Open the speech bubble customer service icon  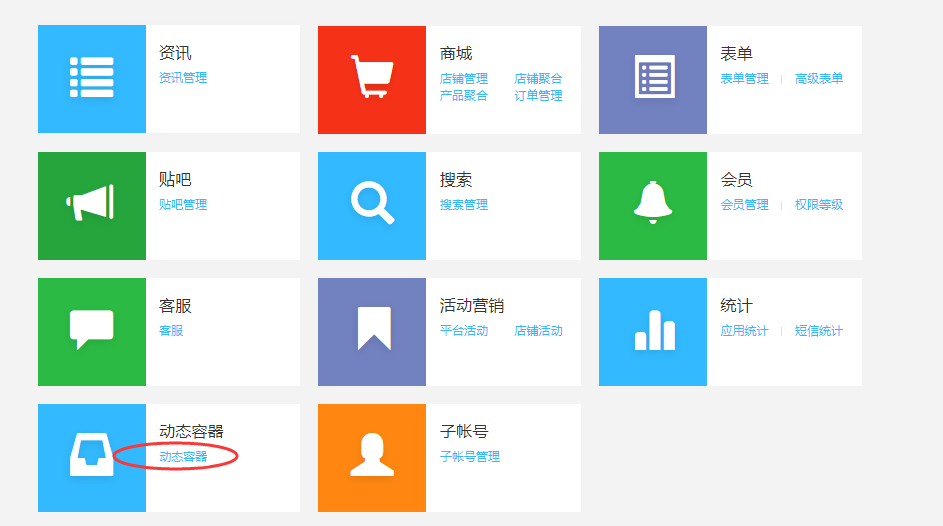click(x=92, y=331)
